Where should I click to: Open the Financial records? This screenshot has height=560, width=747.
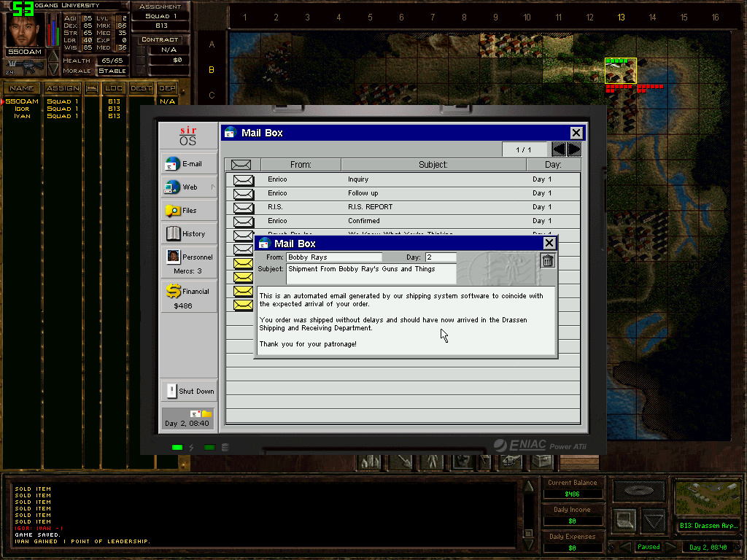[189, 295]
